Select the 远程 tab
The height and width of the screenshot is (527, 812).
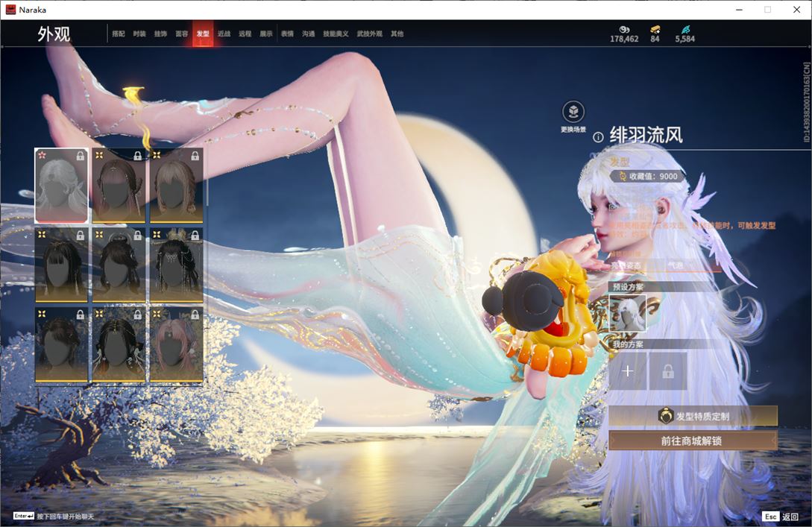(x=245, y=34)
